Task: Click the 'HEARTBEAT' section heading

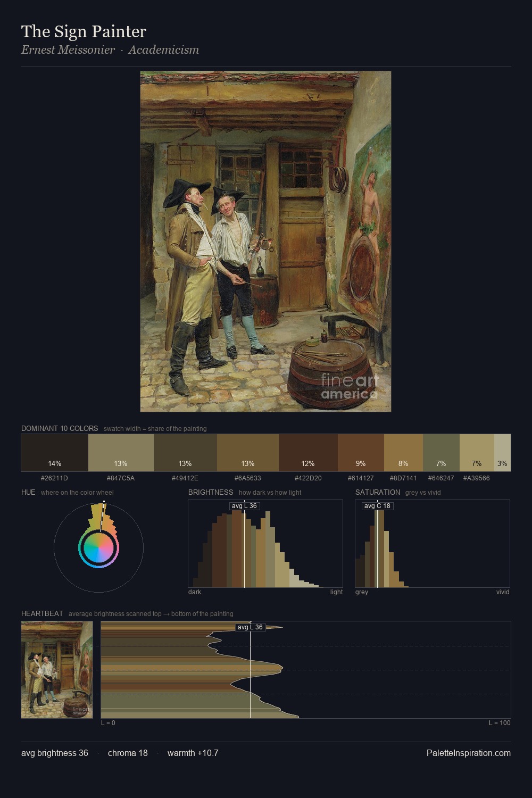Action: tap(42, 613)
